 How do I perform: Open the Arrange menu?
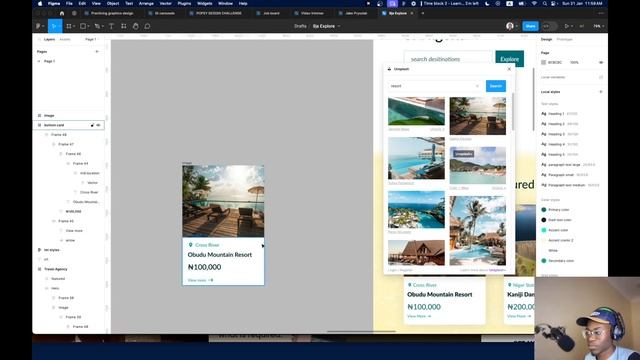pyautogui.click(x=146, y=3)
